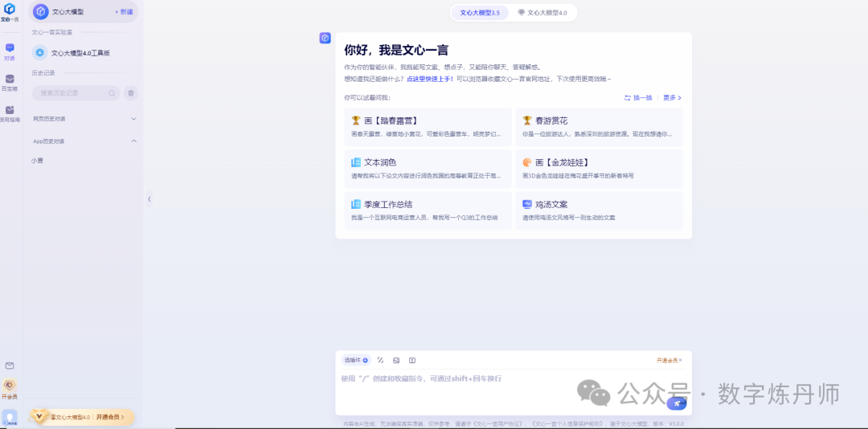The image size is (868, 429).
Task: Click the image upload icon above the input
Action: (396, 361)
